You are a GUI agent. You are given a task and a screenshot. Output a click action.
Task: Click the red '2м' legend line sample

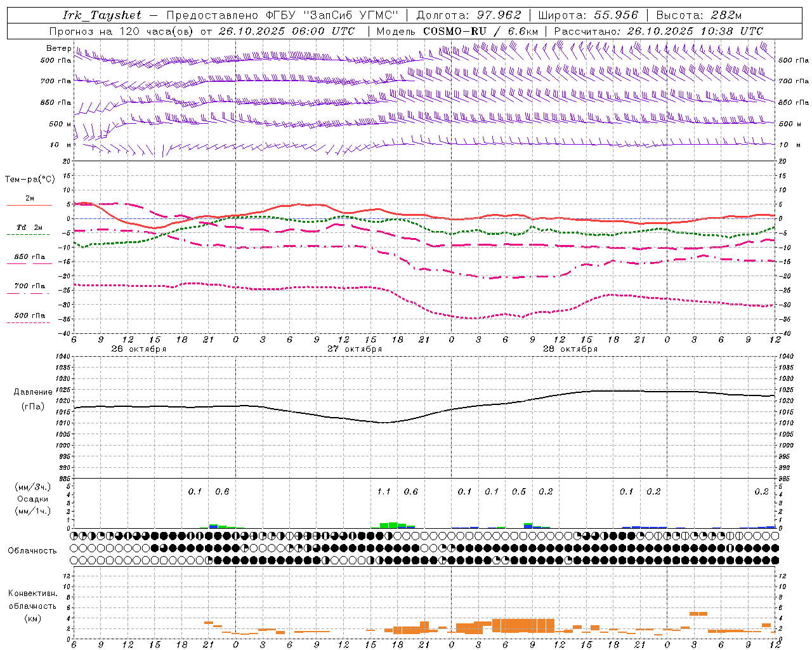tap(29, 206)
